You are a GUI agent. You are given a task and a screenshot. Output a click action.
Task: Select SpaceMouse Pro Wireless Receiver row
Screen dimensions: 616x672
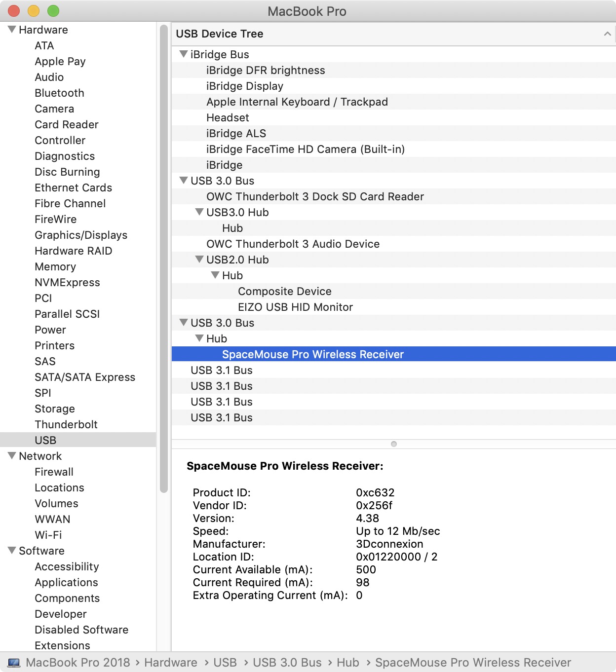[x=393, y=354]
